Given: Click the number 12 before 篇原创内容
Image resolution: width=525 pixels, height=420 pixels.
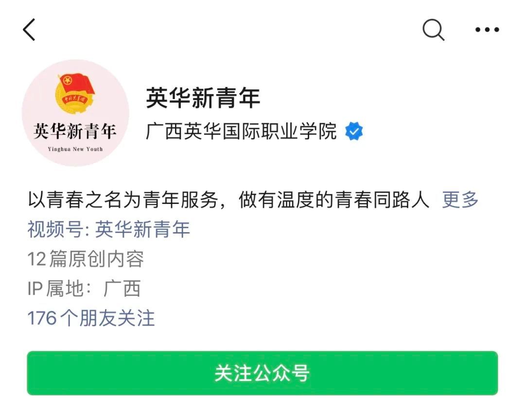Looking at the screenshot, I should pos(36,259).
